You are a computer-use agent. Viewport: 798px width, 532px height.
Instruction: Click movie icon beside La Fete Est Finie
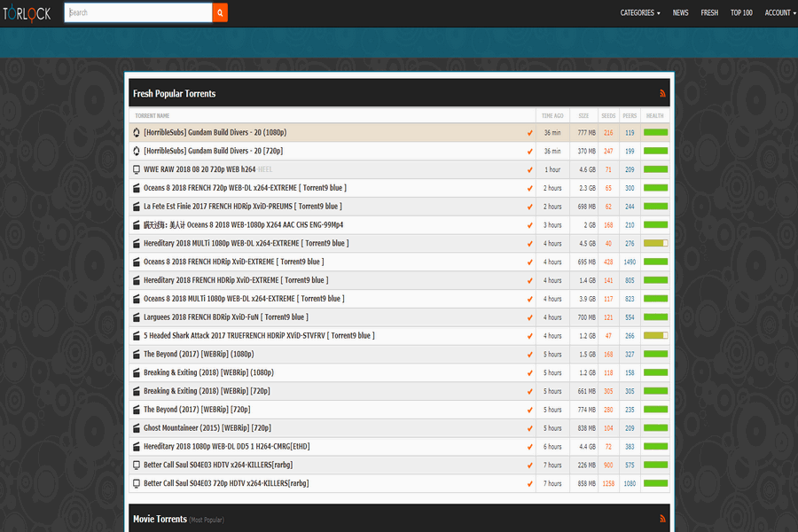[137, 207]
